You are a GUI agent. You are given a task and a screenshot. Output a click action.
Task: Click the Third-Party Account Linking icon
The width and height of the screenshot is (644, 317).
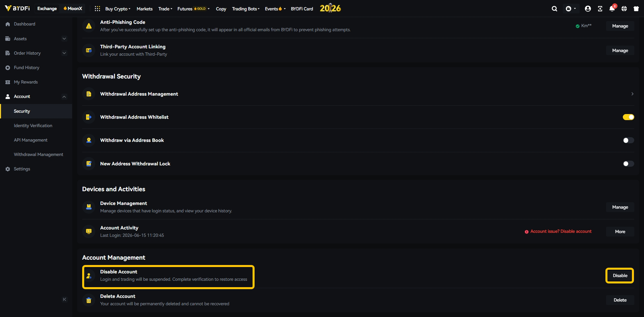pyautogui.click(x=89, y=50)
